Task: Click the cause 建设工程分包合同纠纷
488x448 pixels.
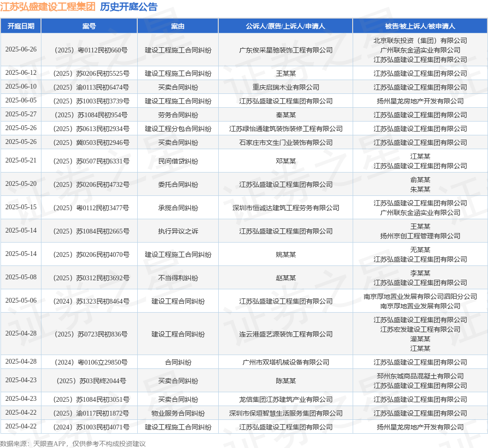Action: [178, 129]
